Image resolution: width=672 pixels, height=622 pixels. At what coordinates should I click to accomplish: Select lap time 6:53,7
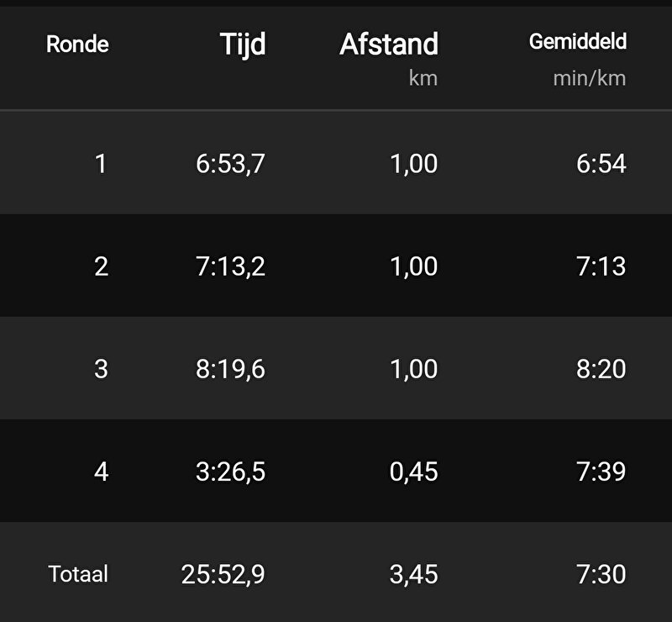pyautogui.click(x=230, y=164)
